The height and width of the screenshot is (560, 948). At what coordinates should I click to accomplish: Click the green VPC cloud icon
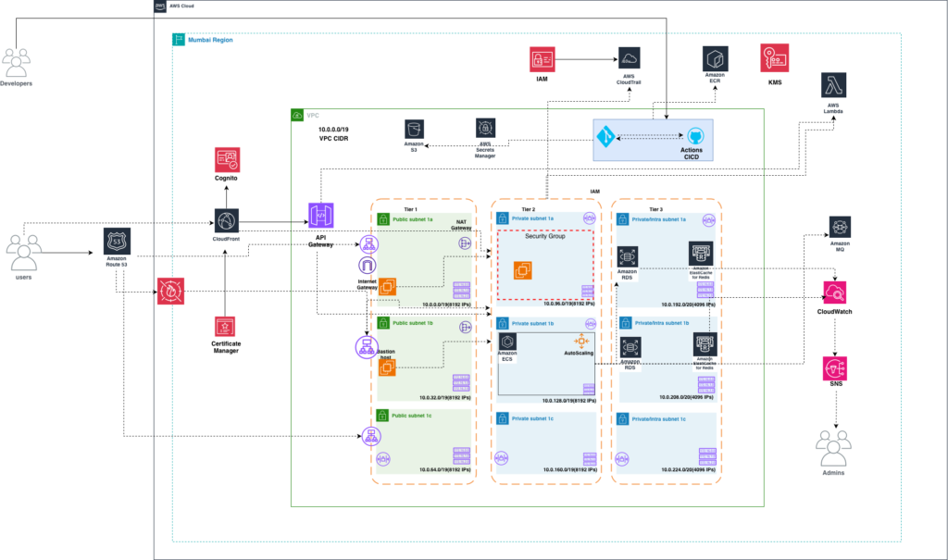(297, 115)
